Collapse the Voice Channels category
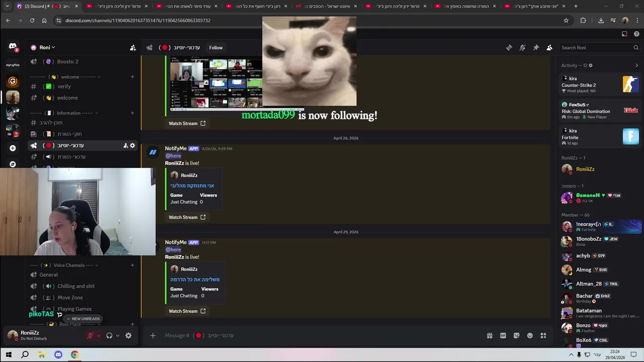Image resolution: width=644 pixels, height=362 pixels. coord(64,265)
